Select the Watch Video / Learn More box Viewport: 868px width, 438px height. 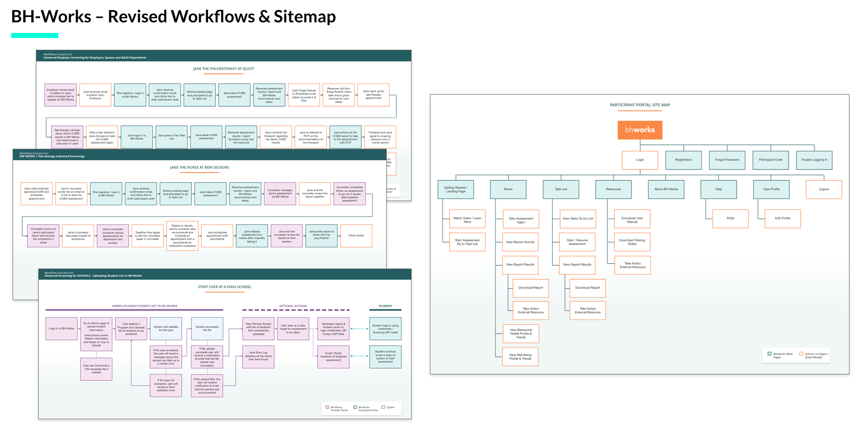467,219
